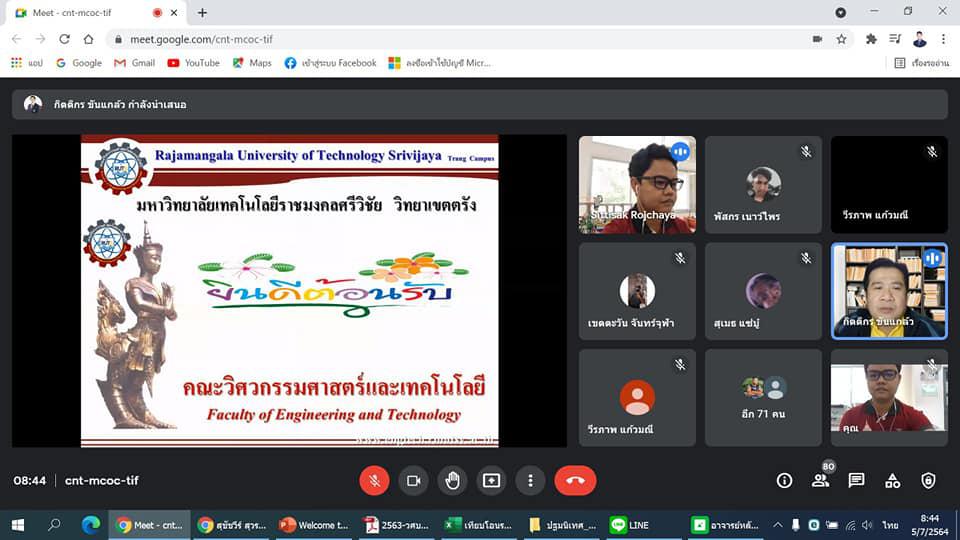Open a new Chrome tab

click(202, 12)
